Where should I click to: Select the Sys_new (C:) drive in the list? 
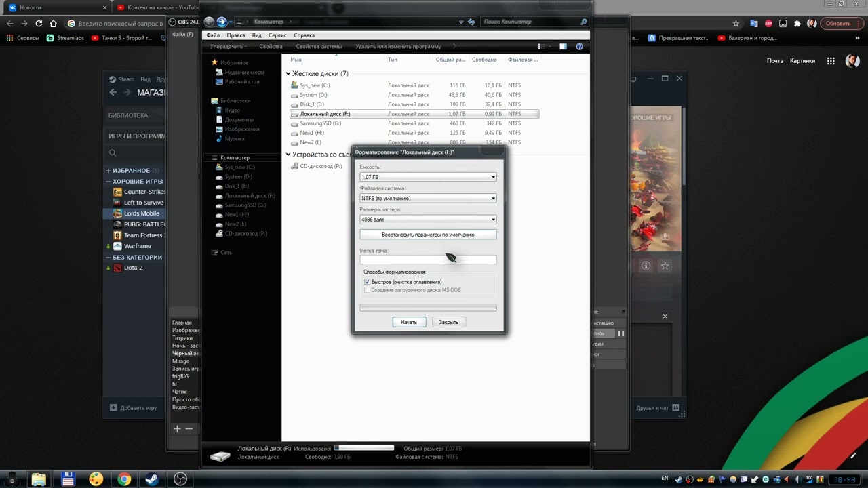click(x=414, y=85)
